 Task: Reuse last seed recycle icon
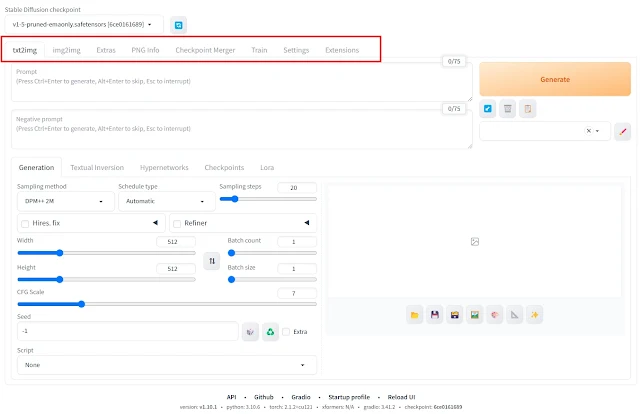tap(270, 332)
